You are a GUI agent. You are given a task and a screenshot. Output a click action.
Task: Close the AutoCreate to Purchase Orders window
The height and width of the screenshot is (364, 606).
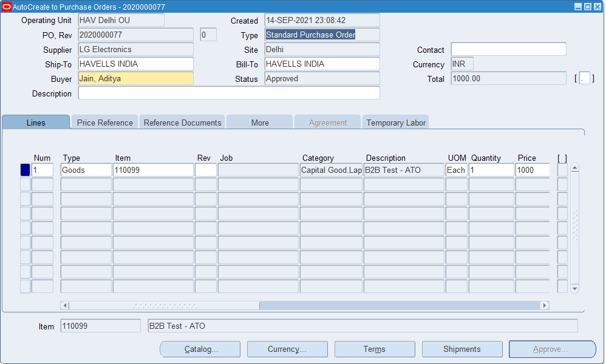[x=597, y=7]
